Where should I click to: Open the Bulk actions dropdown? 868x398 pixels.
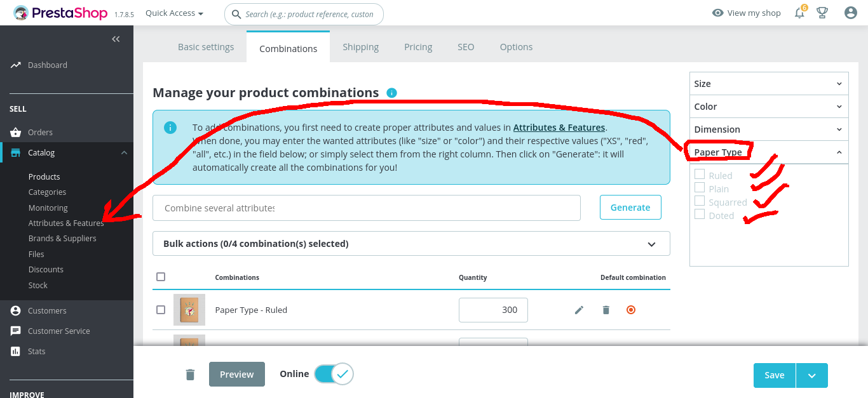pos(411,244)
